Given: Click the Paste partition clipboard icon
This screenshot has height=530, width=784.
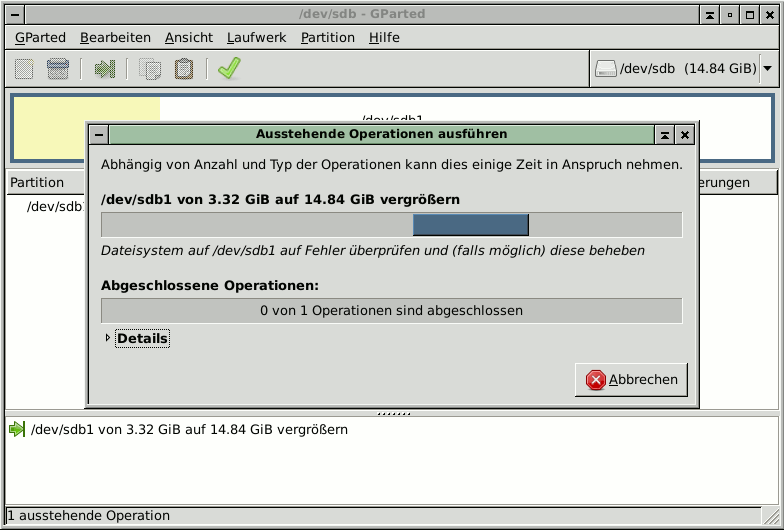Looking at the screenshot, I should (184, 69).
